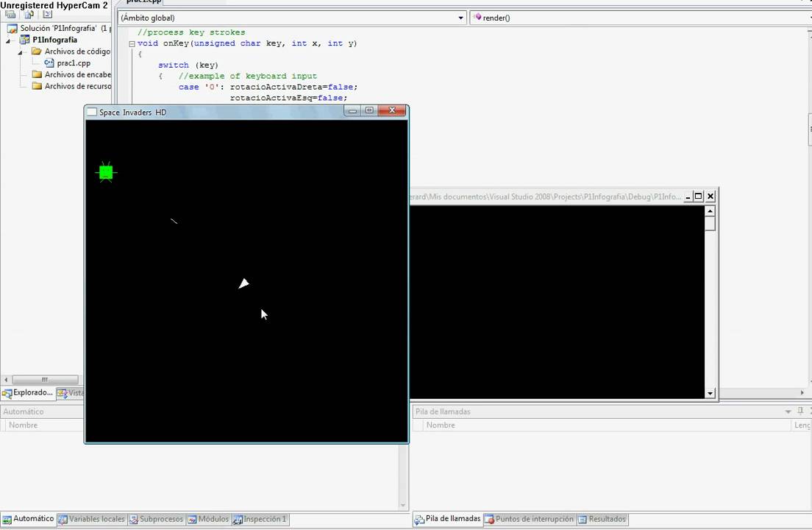Switch to the Variables locales tab
Screen dimensions: 812x530
tap(92, 519)
